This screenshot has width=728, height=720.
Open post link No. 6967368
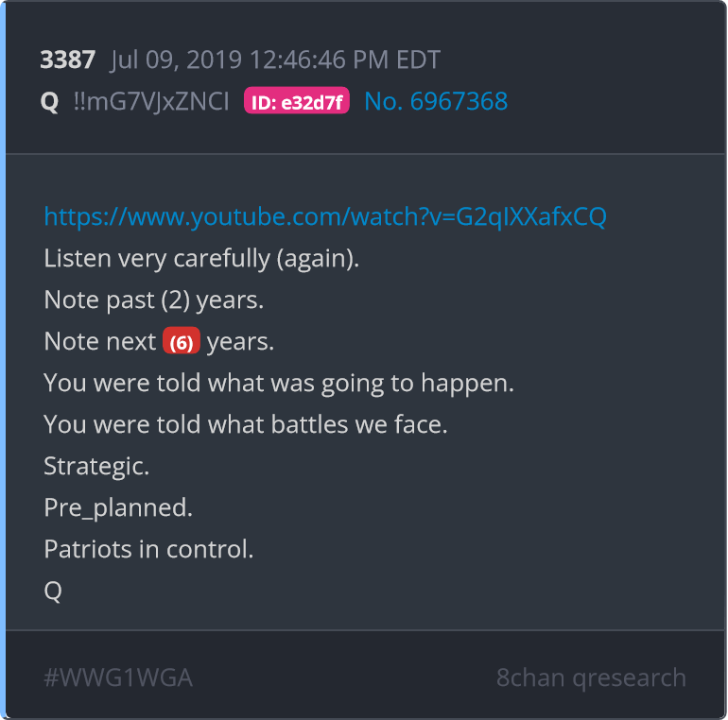pos(436,101)
